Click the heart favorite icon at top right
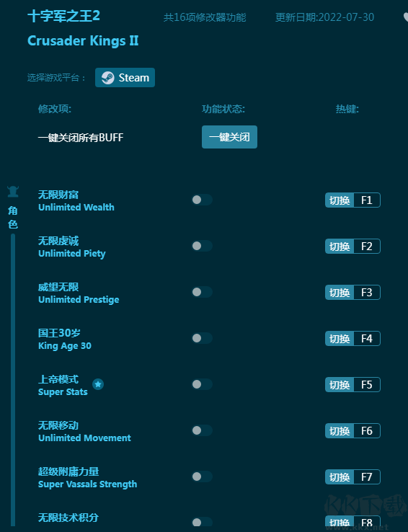 pos(406,17)
